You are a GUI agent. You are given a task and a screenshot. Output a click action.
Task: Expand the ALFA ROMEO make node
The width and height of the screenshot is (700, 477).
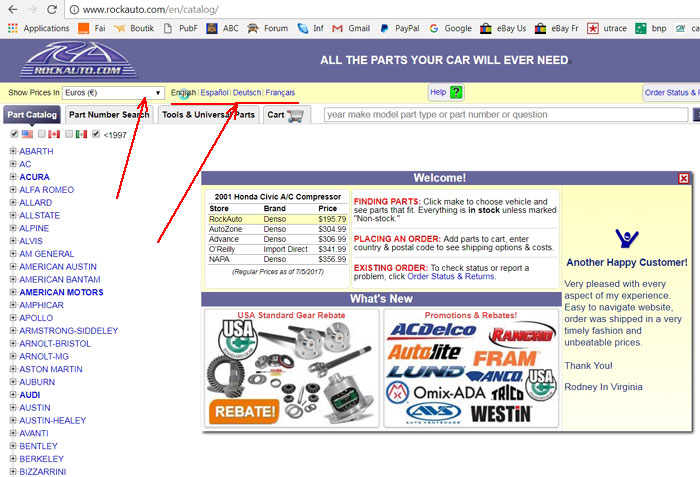tap(13, 189)
